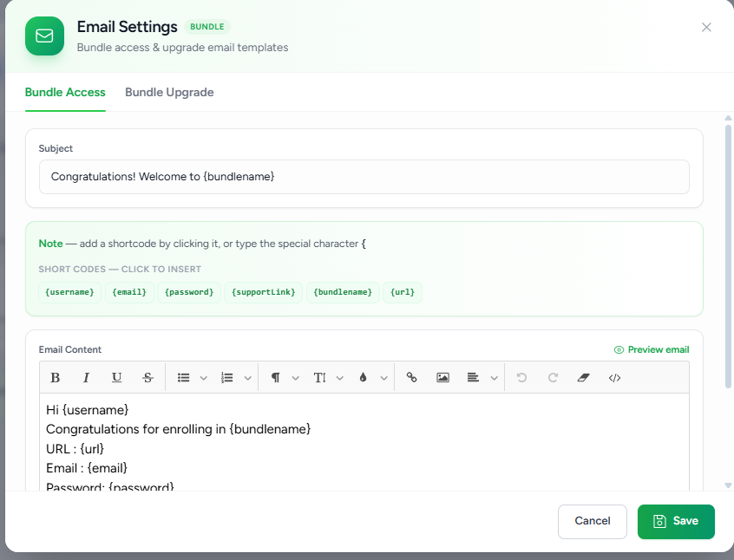Open alignment options dropdown arrow
The height and width of the screenshot is (560, 734).
point(494,378)
